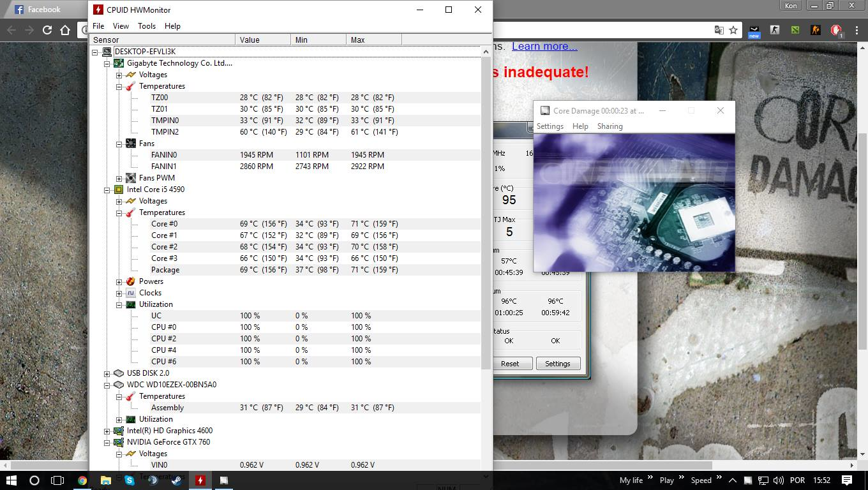Click Chrome's home icon
Image resolution: width=868 pixels, height=490 pixels.
pyautogui.click(x=65, y=30)
